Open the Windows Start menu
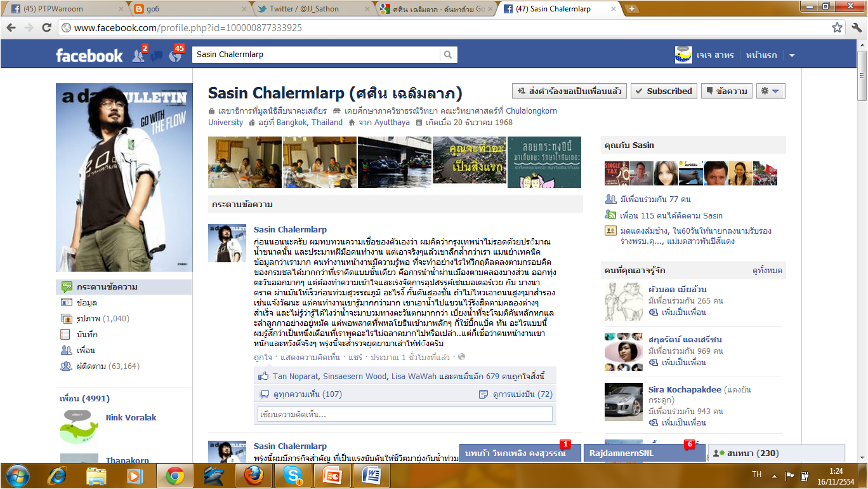The height and width of the screenshot is (489, 868). (17, 475)
